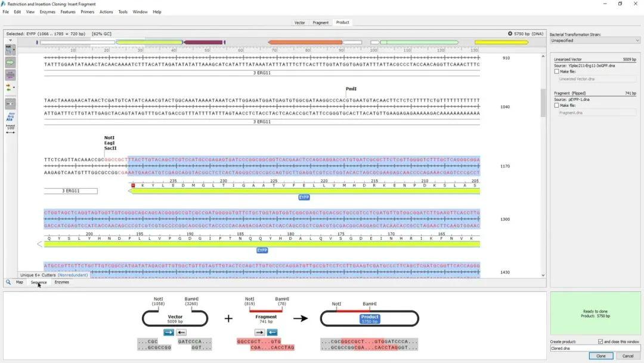
Task: Switch to the Map tab
Action: point(18,282)
